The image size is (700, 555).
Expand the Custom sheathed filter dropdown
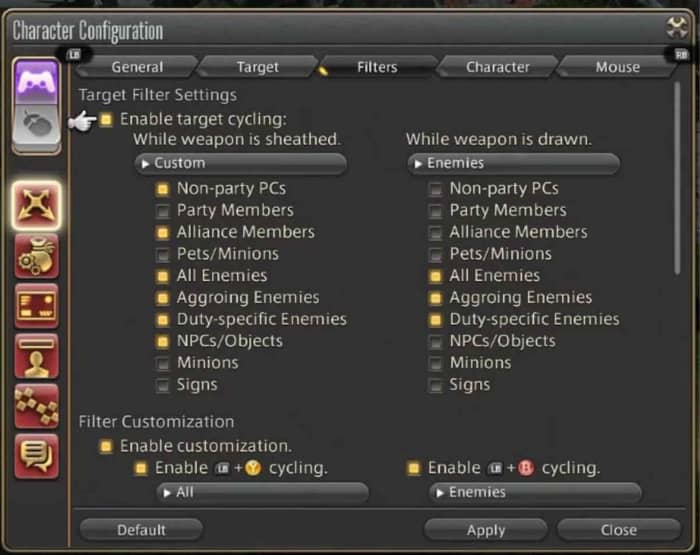pyautogui.click(x=240, y=163)
